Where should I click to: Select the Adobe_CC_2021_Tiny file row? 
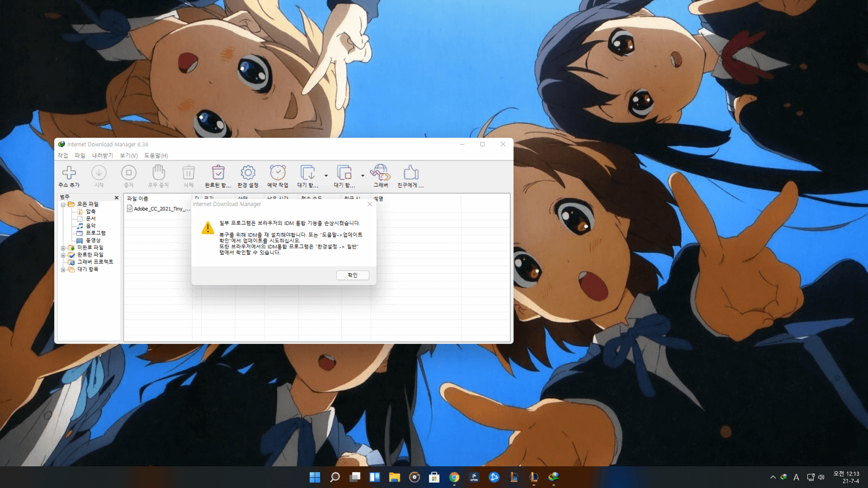(x=158, y=209)
